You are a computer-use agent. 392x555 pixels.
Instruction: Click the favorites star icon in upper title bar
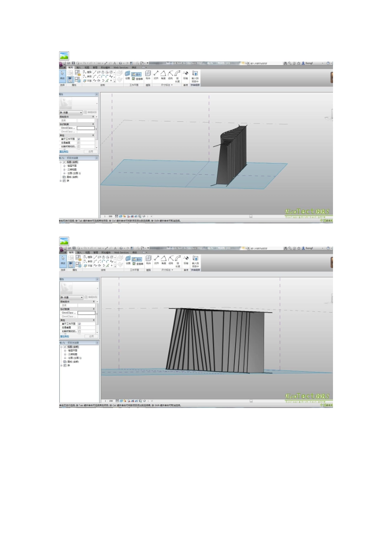(299, 63)
